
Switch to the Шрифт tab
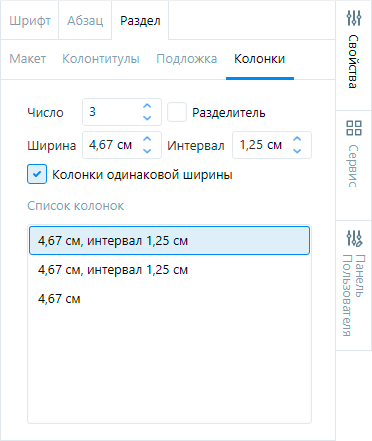coord(30,21)
